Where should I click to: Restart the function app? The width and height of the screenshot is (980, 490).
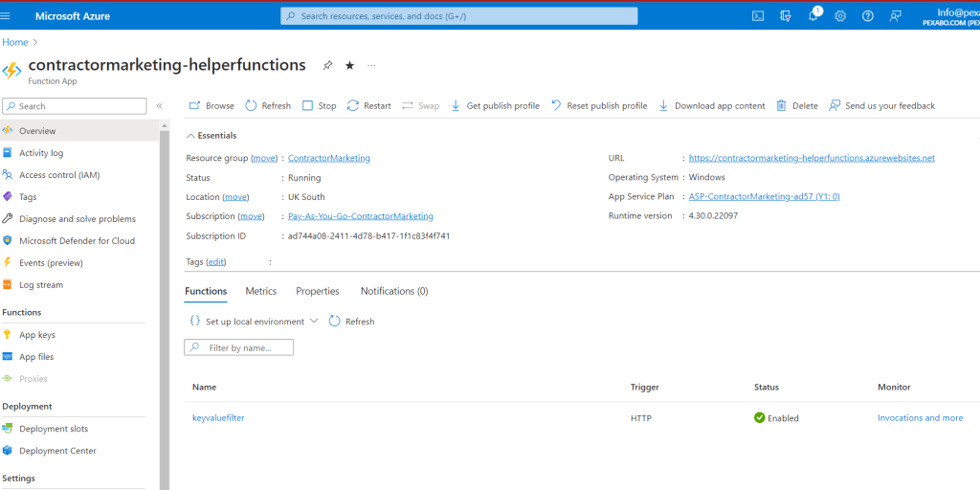point(368,106)
